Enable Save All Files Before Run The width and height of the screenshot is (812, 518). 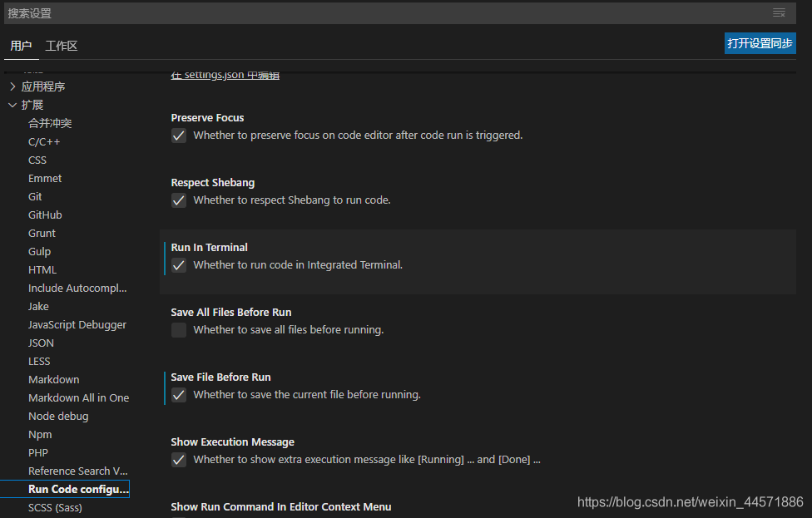tap(179, 330)
